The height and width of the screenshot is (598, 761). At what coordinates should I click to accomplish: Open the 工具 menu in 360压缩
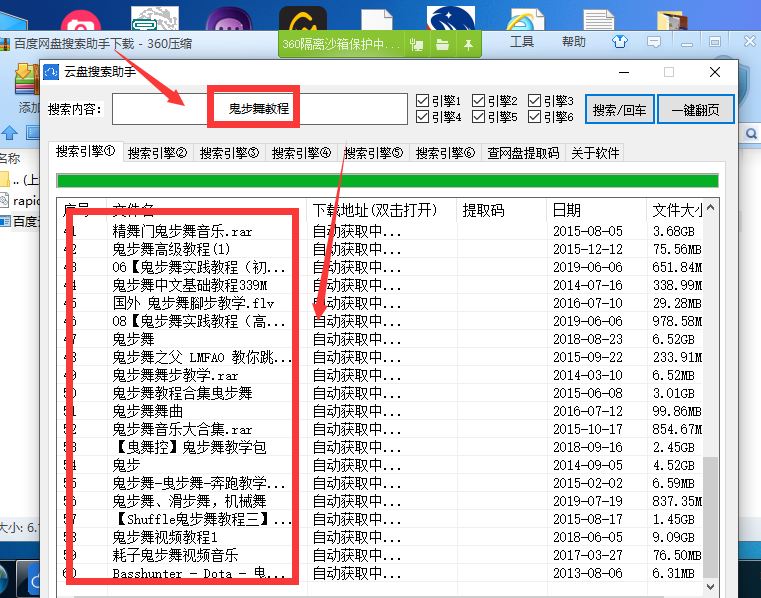[x=522, y=42]
